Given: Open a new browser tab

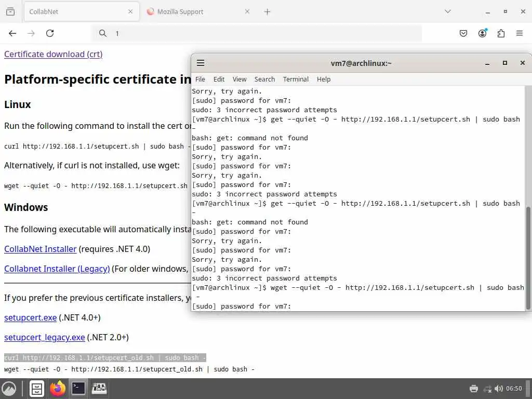Looking at the screenshot, I should point(268,12).
